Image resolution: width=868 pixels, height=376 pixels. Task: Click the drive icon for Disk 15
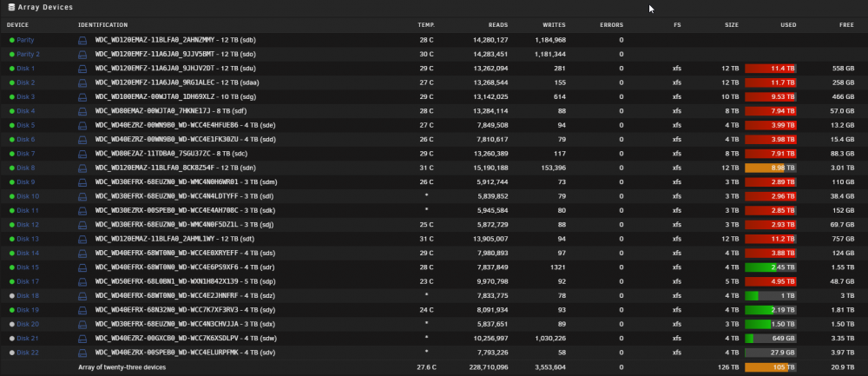pos(82,267)
